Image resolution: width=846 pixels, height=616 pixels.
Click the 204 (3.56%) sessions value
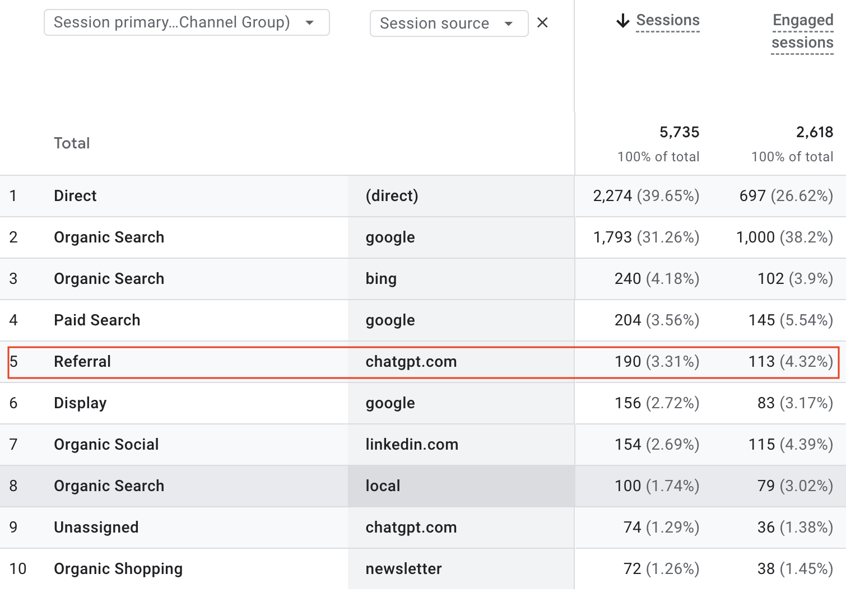tap(657, 320)
